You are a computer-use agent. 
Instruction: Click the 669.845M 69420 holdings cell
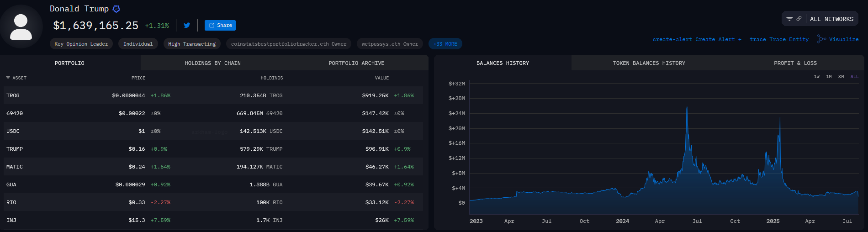click(259, 113)
